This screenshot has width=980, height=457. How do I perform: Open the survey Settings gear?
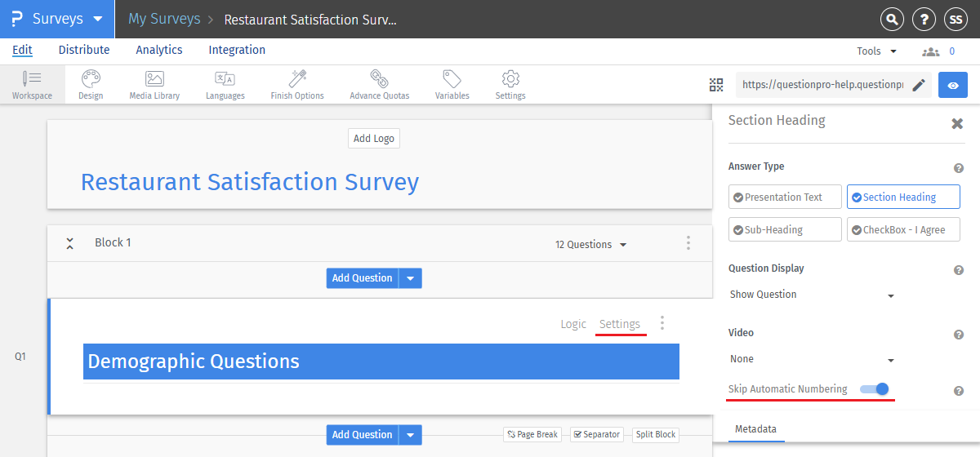point(510,85)
